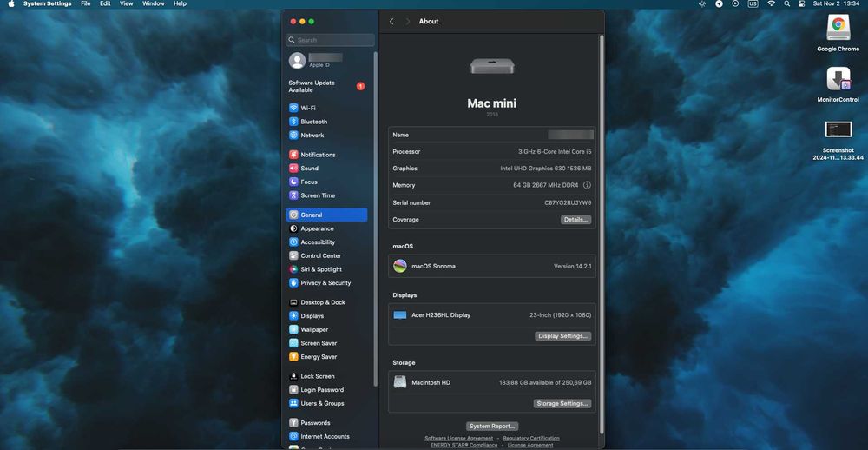The height and width of the screenshot is (450, 868).
Task: Open Wallpaper settings
Action: click(x=326, y=329)
